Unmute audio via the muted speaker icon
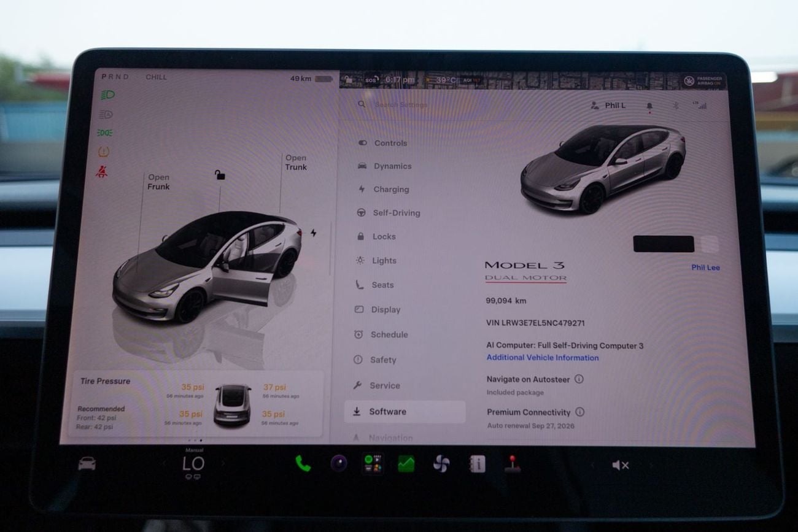The image size is (798, 532). (x=620, y=465)
